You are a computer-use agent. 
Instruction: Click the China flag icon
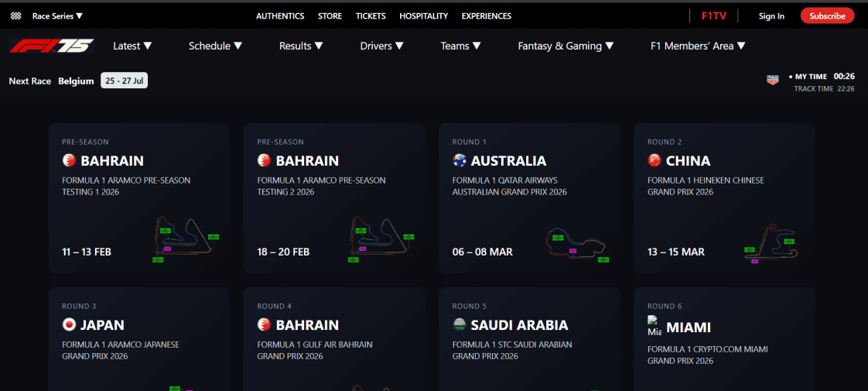coord(654,160)
